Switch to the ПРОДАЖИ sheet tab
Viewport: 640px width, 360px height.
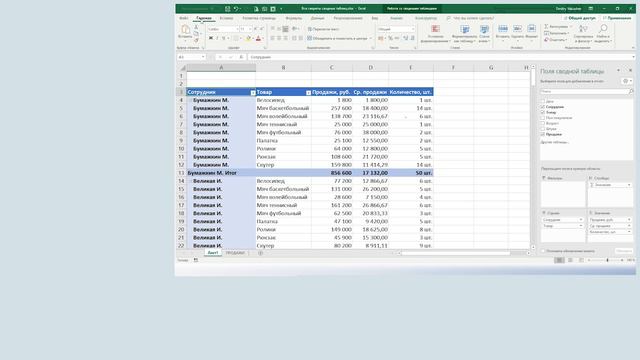pyautogui.click(x=235, y=253)
